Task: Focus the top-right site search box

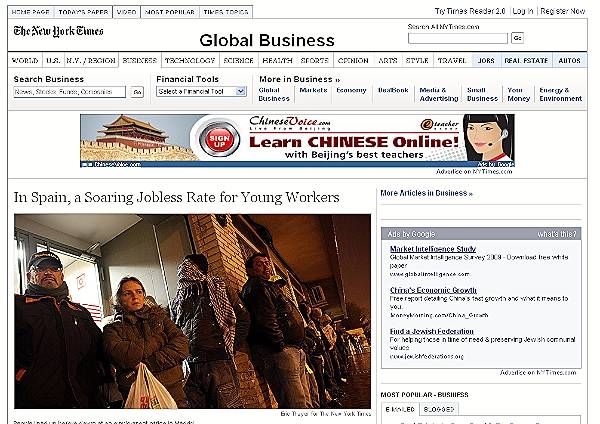Action: click(x=457, y=38)
